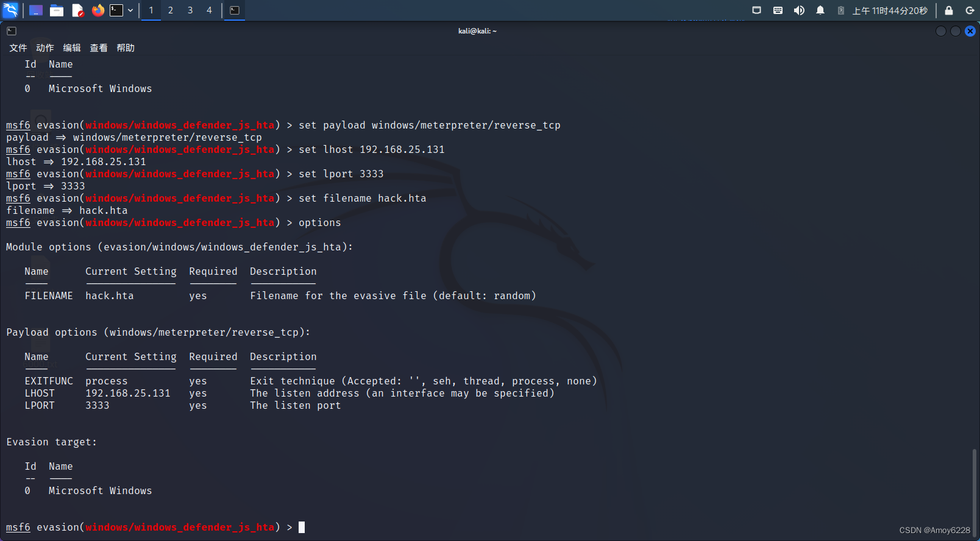Click the 'Payload options' heading line

tap(158, 333)
